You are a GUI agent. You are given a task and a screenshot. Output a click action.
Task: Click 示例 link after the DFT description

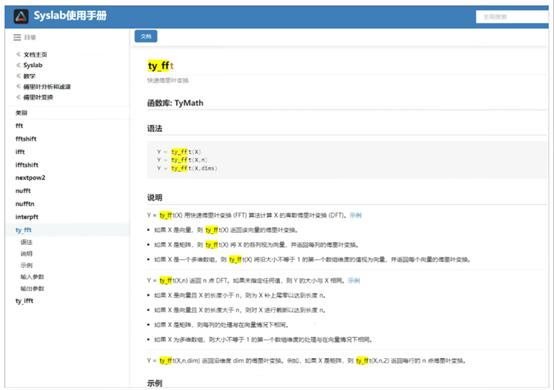pyautogui.click(x=355, y=215)
